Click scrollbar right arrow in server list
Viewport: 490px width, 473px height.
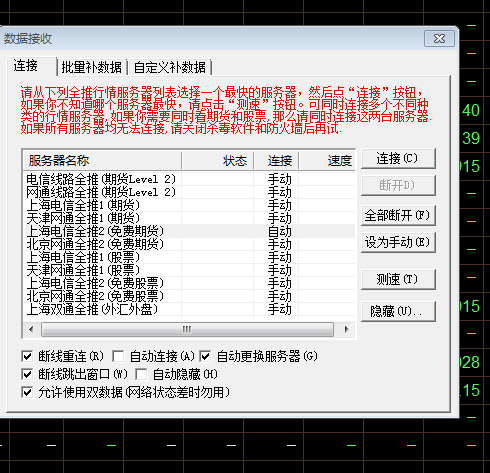click(x=346, y=330)
